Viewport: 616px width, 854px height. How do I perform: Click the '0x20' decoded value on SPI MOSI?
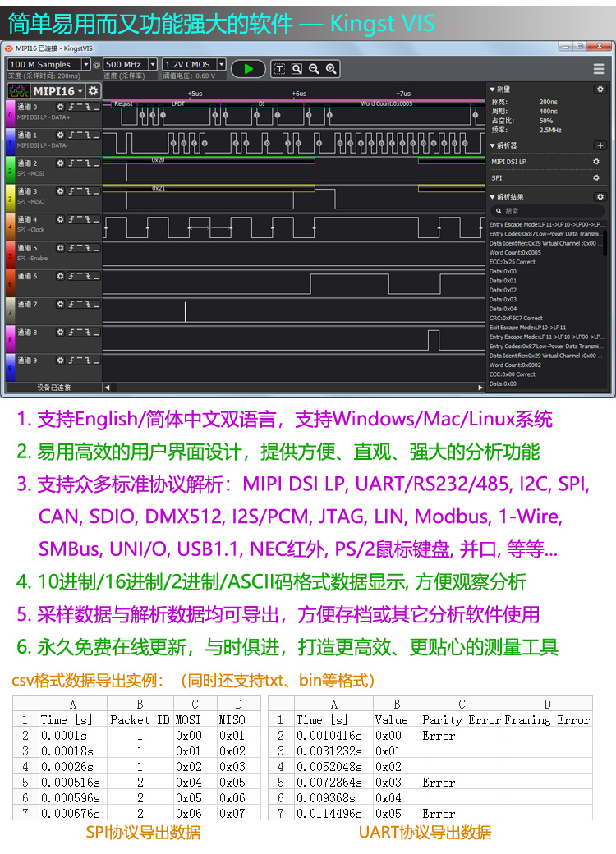[158, 160]
